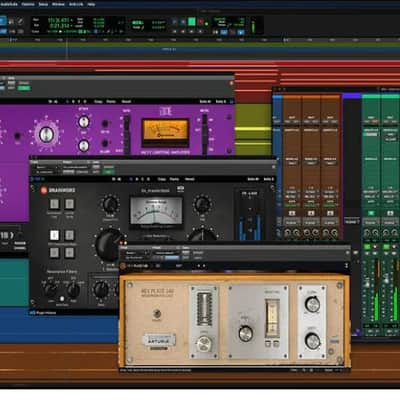The height and width of the screenshot is (400, 400).
Task: Click the left small button under Rev Plate selector
Action: click(x=268, y=343)
